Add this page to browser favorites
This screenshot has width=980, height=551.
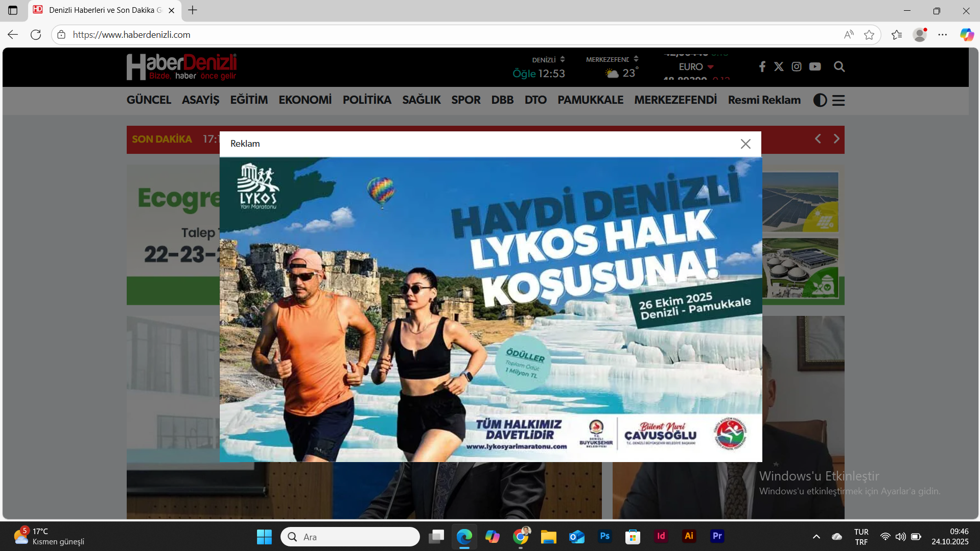869,35
